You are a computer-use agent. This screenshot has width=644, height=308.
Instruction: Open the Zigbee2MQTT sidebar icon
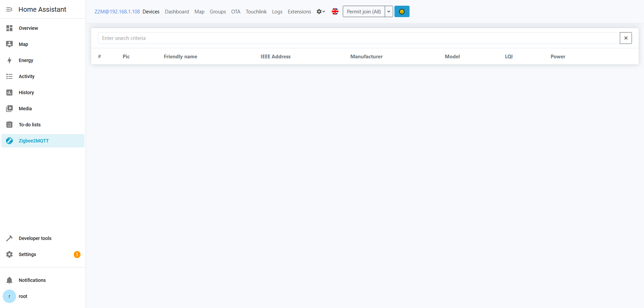coord(9,141)
